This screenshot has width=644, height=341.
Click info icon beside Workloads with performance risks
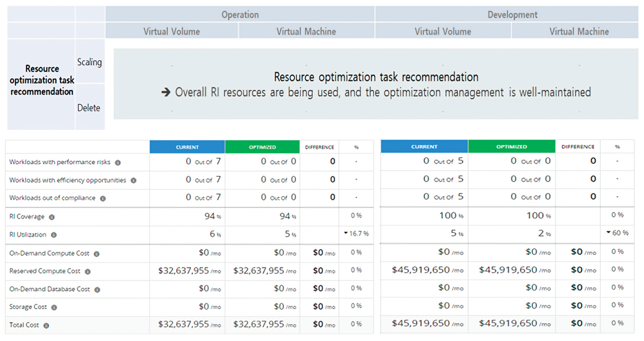(x=118, y=163)
